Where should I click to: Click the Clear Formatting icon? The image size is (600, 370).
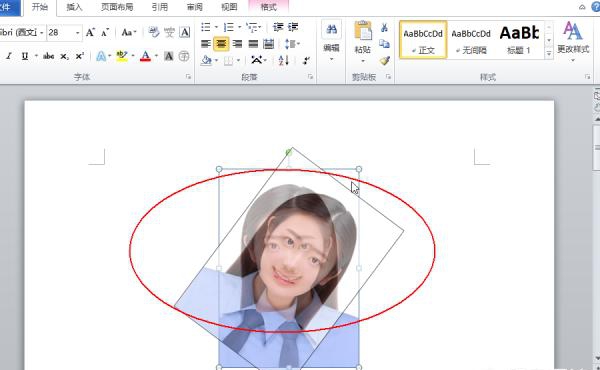click(x=153, y=33)
